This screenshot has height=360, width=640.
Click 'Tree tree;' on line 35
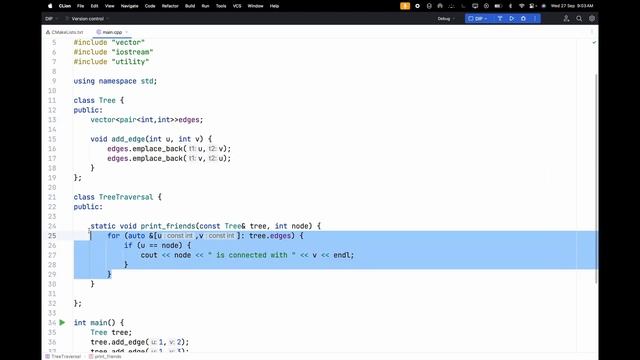[111, 333]
